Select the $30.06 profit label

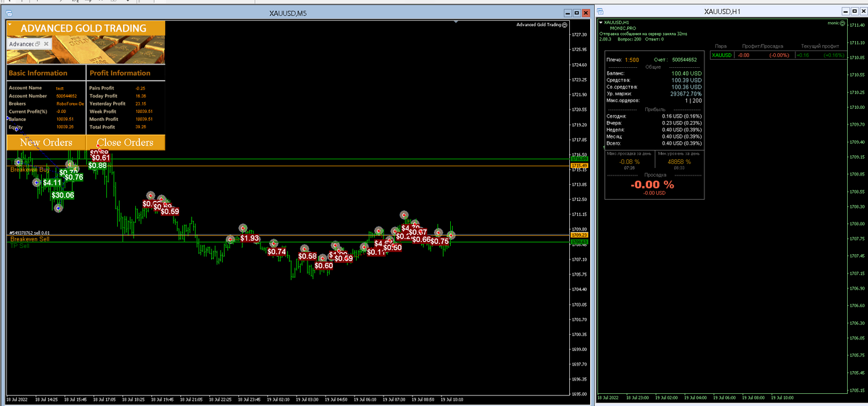[63, 195]
